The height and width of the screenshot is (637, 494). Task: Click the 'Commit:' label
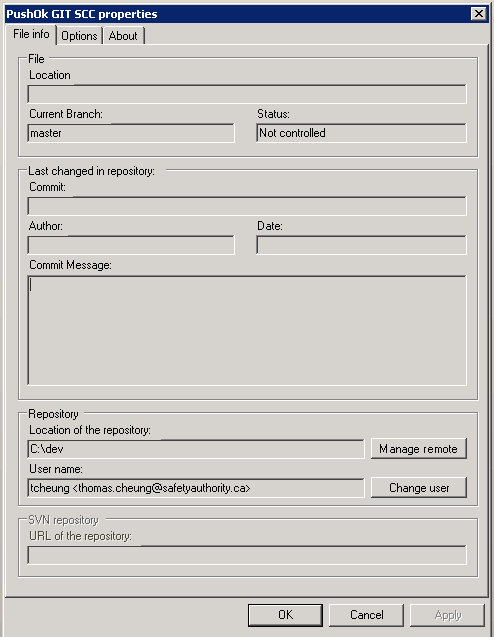pos(47,187)
